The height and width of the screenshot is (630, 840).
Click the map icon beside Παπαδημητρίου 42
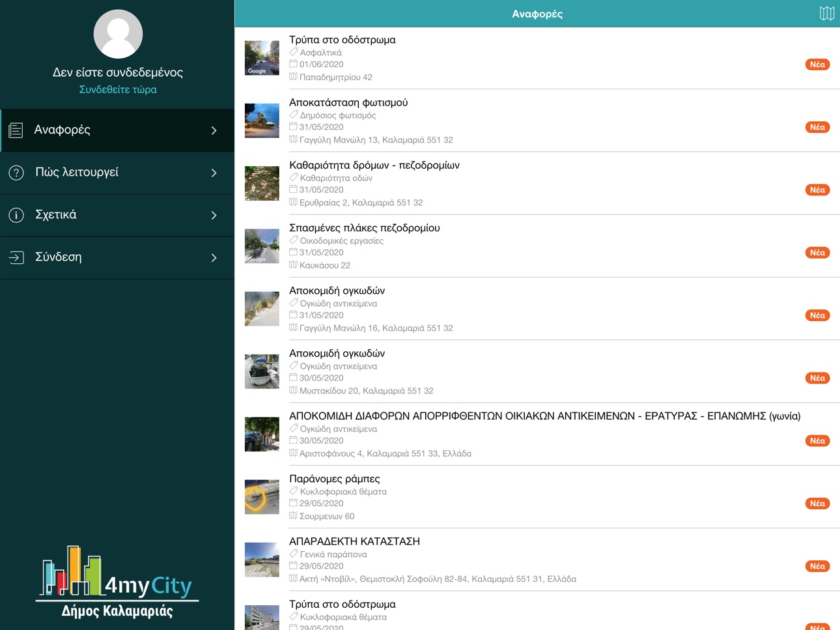tap(293, 77)
